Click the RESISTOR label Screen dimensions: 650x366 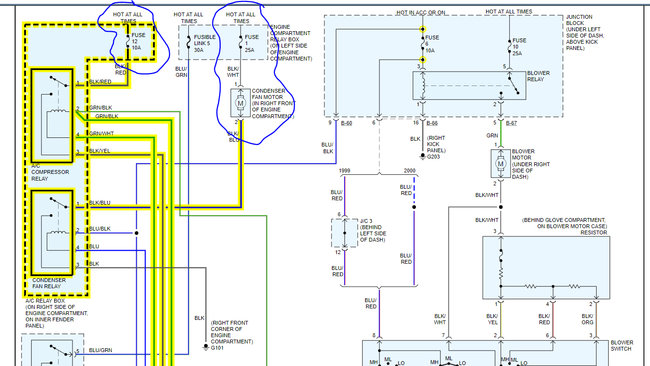[x=594, y=233]
